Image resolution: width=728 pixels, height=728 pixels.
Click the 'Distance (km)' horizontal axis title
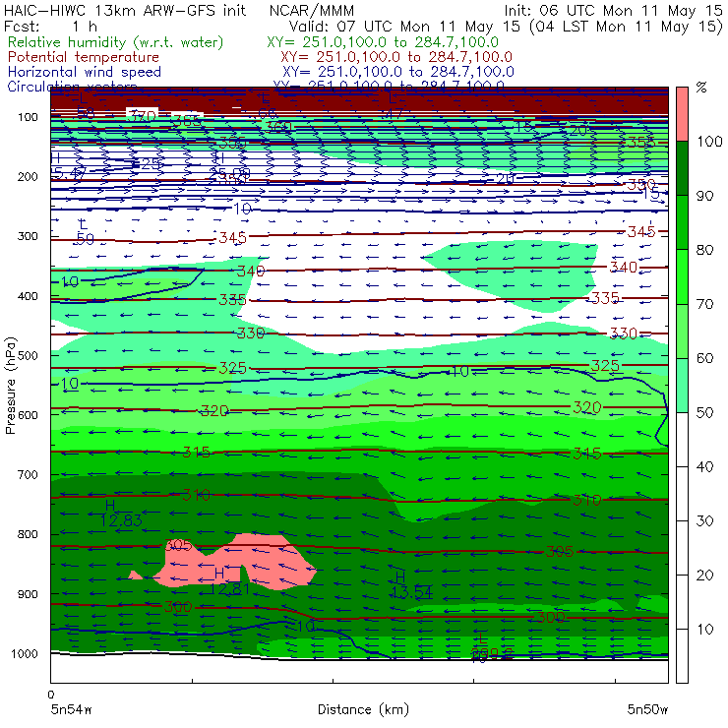363,710
